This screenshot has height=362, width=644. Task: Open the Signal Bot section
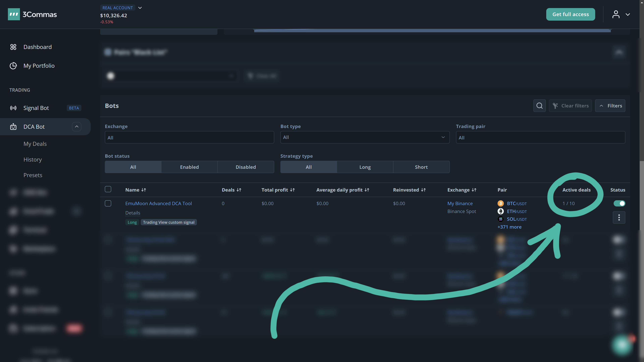pyautogui.click(x=36, y=108)
